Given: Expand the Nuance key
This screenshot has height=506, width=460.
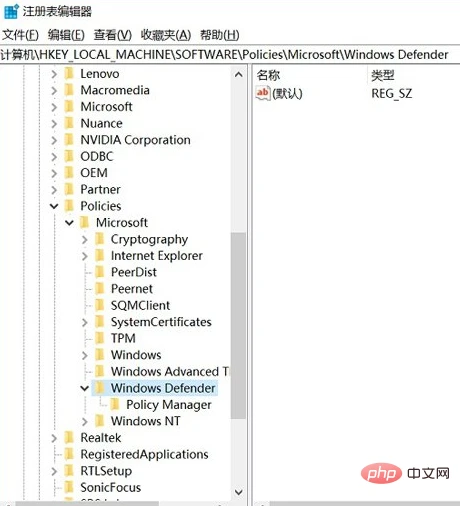Looking at the screenshot, I should (x=54, y=123).
